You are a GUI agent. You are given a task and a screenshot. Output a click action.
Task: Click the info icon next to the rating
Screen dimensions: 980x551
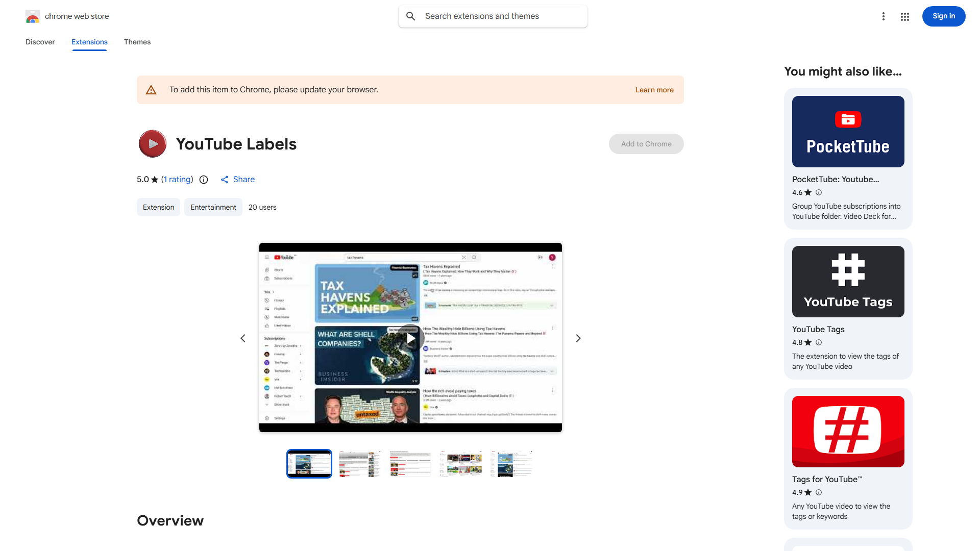pyautogui.click(x=204, y=180)
